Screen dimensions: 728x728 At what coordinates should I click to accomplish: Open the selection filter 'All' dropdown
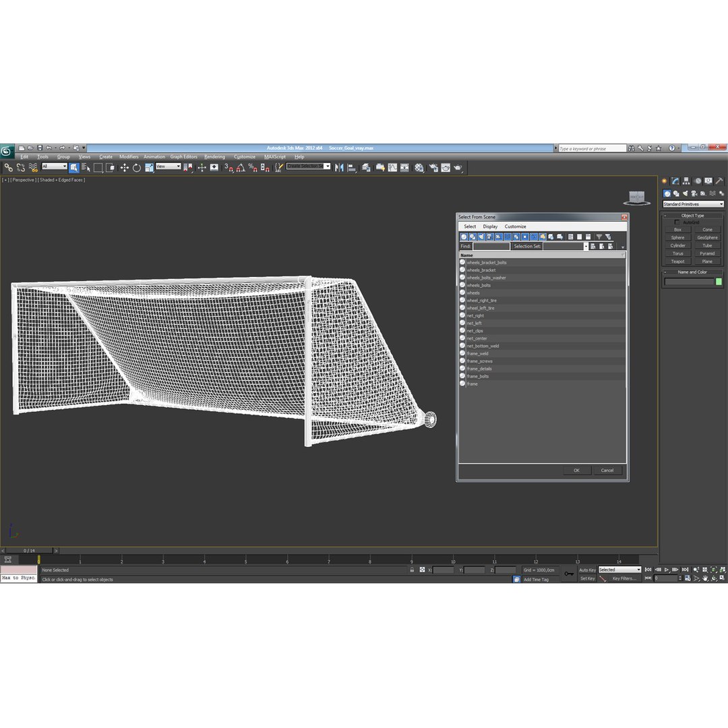point(55,166)
